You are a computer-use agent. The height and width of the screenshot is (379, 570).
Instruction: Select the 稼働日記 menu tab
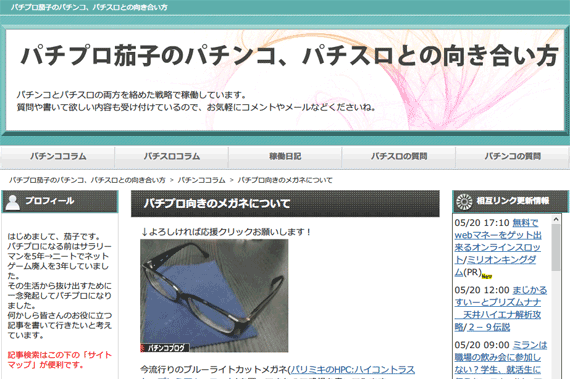coord(285,157)
